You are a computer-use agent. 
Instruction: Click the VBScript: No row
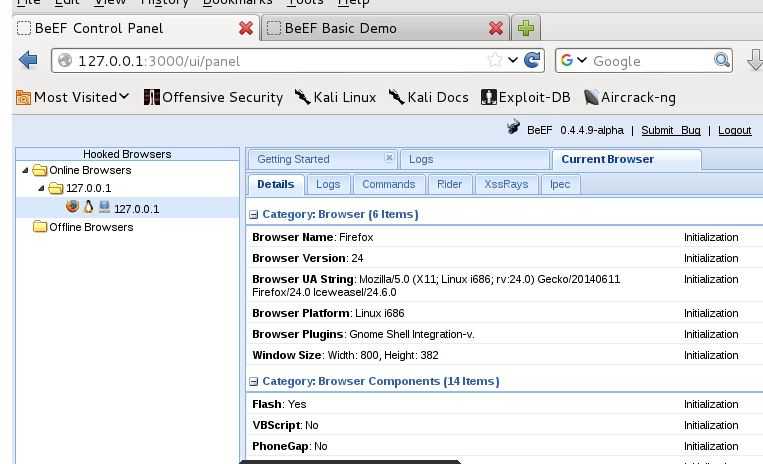tap(505, 425)
